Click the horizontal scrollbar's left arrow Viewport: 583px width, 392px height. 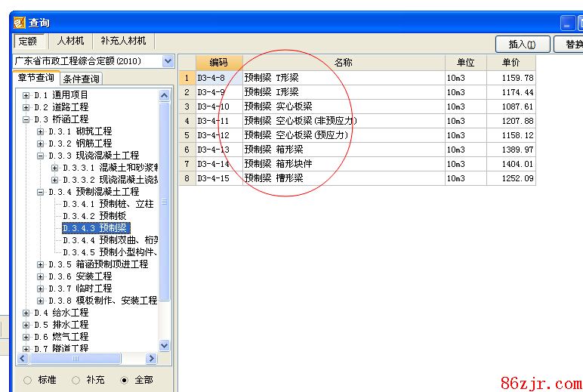point(24,358)
